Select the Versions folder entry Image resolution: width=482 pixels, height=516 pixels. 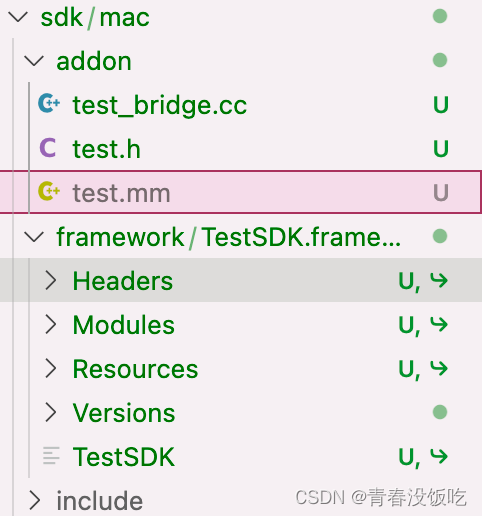tap(124, 413)
